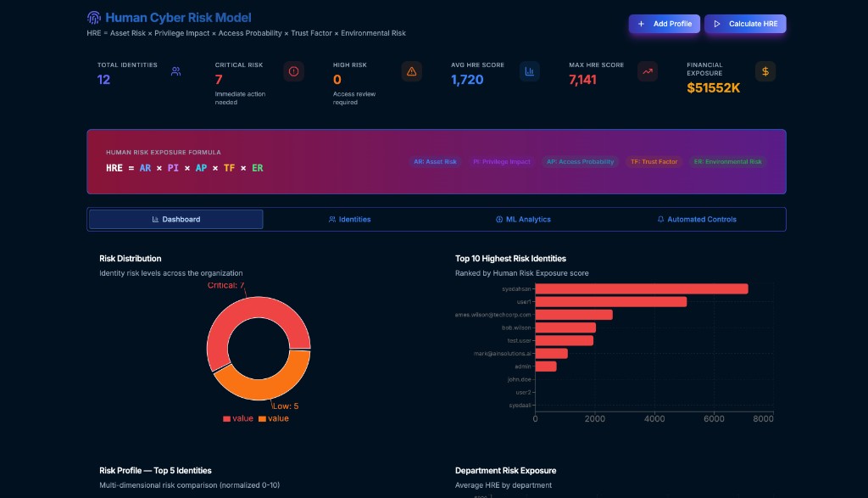Click the user1 bar in chart
The width and height of the screenshot is (868, 498).
tap(610, 302)
